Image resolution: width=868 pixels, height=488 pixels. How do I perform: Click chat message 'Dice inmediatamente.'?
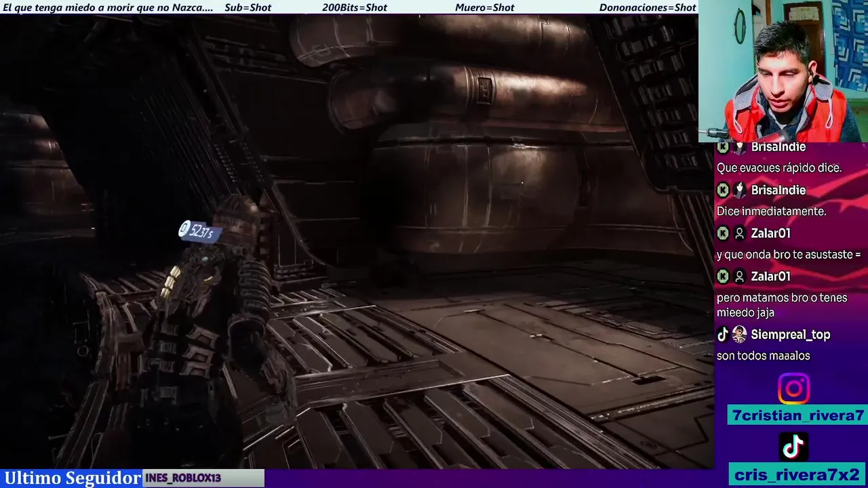tap(771, 211)
